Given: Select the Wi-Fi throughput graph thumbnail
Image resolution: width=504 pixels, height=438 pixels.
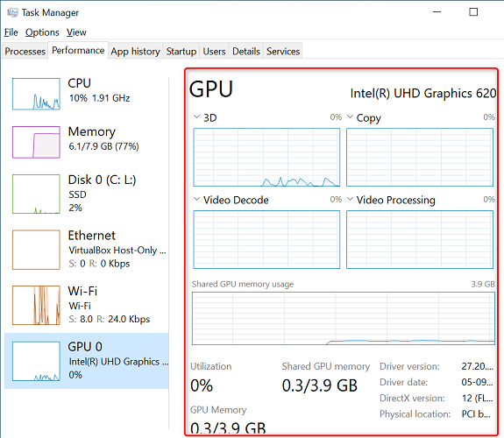Looking at the screenshot, I should (x=36, y=305).
